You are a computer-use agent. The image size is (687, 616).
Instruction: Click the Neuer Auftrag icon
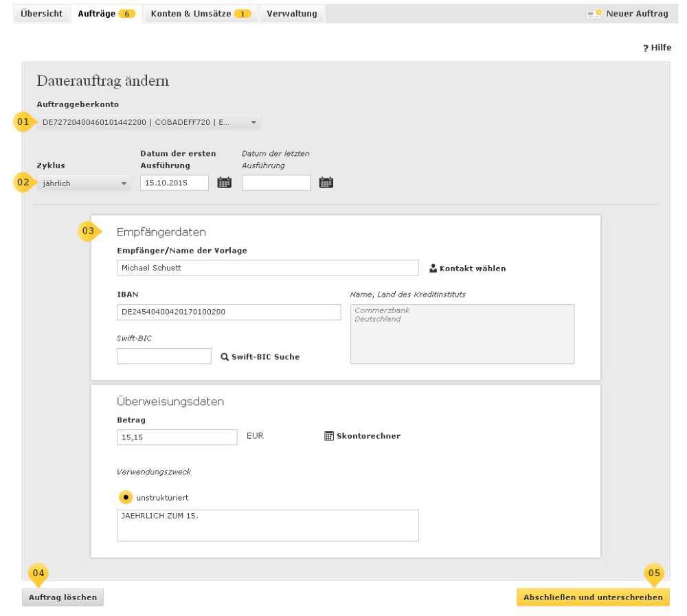coord(592,14)
